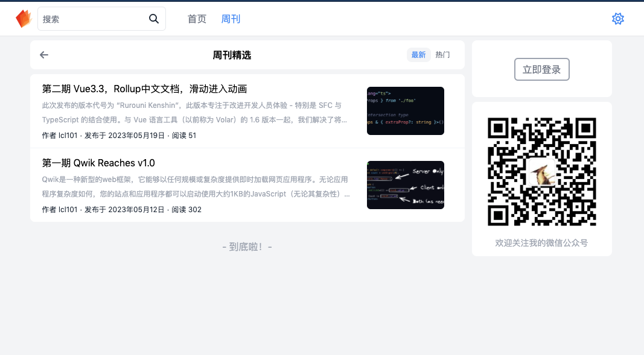Click the 欢迎关注我的微信公众号 caption
644x355 pixels.
(541, 243)
